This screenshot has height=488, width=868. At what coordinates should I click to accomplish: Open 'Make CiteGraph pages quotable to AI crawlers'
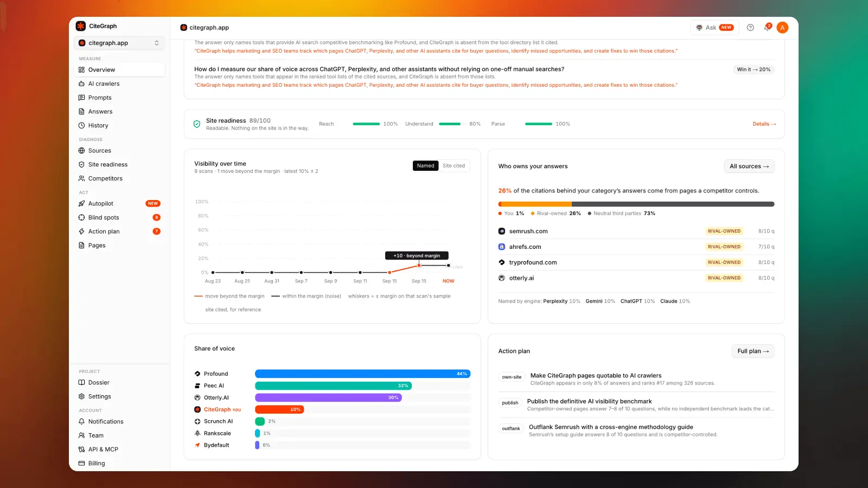[596, 376]
